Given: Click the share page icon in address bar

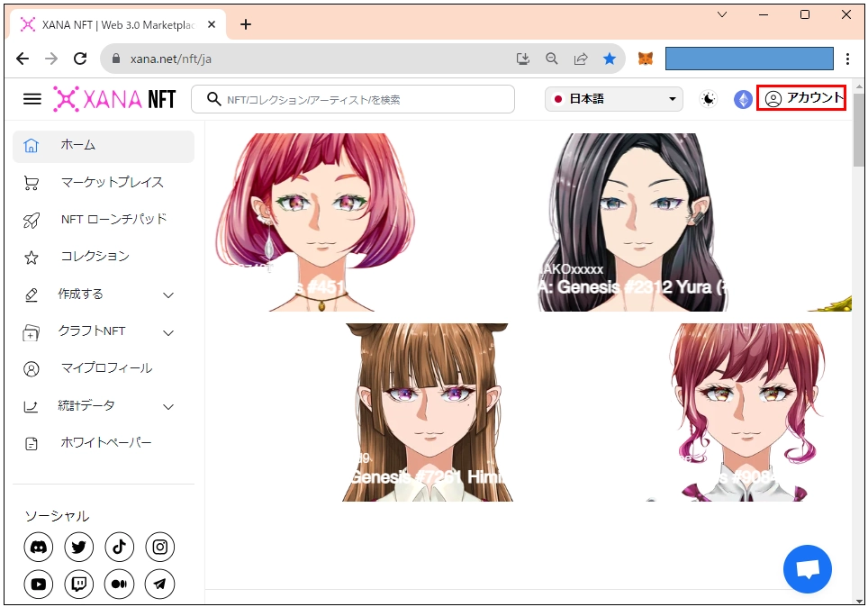Looking at the screenshot, I should tap(581, 59).
